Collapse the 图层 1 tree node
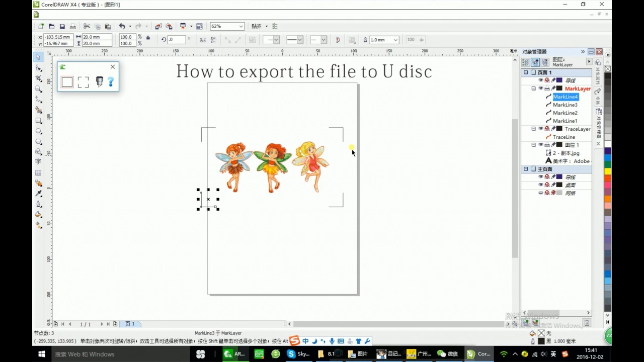The height and width of the screenshot is (362, 644). pyautogui.click(x=533, y=145)
